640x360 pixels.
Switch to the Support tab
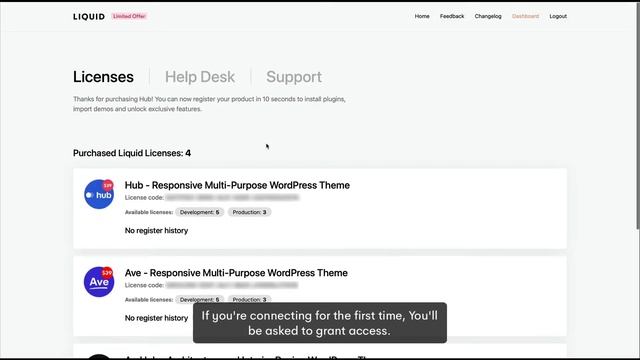coord(294,77)
